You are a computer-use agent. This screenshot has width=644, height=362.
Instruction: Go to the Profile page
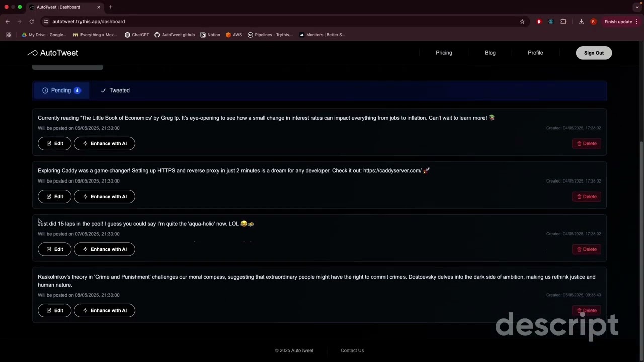pyautogui.click(x=535, y=53)
